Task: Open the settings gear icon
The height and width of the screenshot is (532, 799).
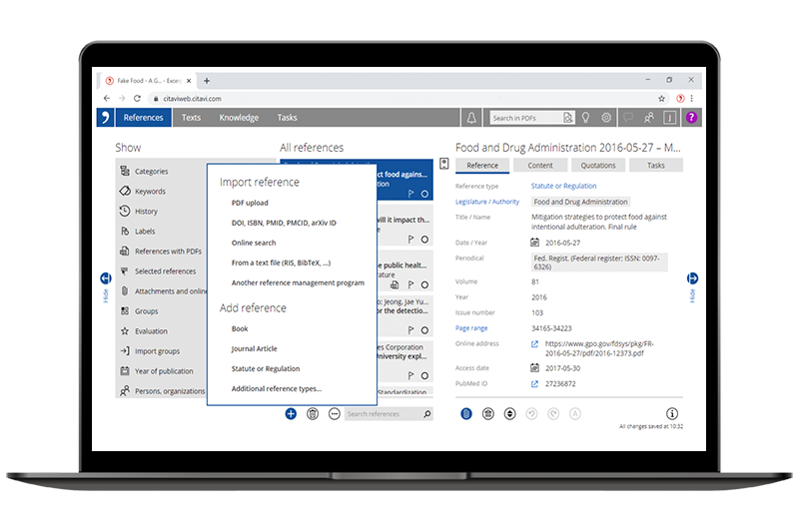Action: click(x=606, y=118)
